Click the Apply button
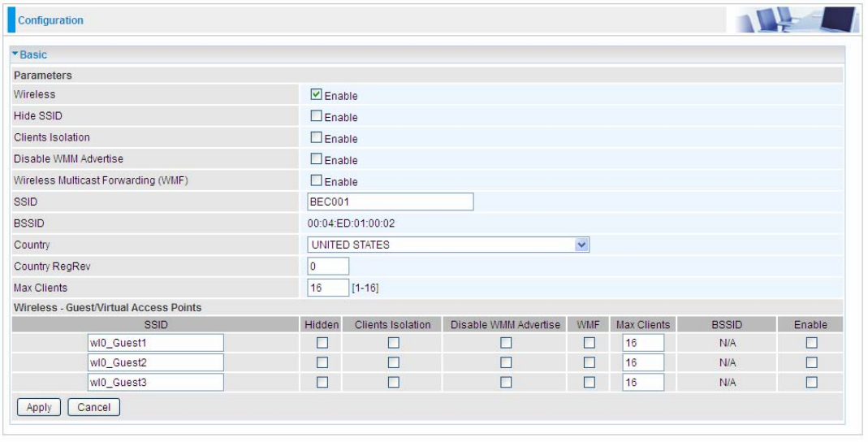868x442 pixels. pos(39,407)
